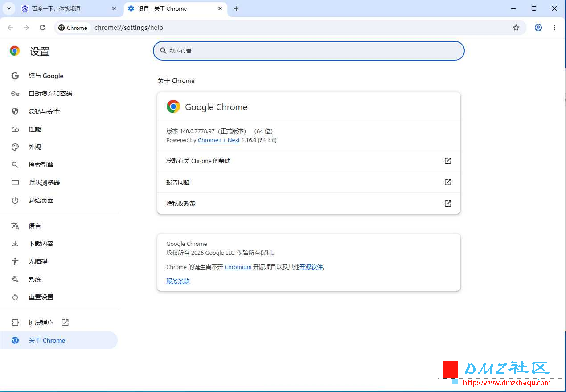Open 无障碍 settings section
The width and height of the screenshot is (566, 392).
coord(59,261)
